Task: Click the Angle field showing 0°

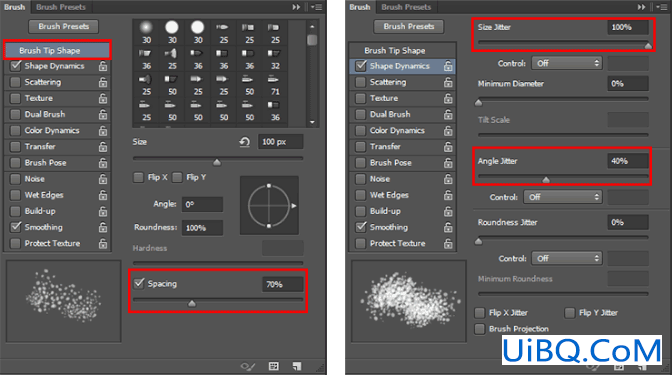Action: (x=202, y=204)
